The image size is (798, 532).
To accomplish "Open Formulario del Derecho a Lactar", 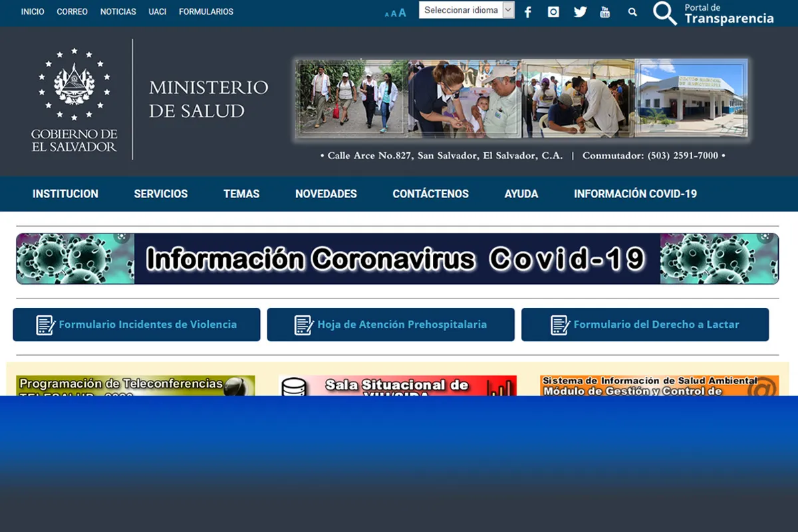I will (644, 325).
